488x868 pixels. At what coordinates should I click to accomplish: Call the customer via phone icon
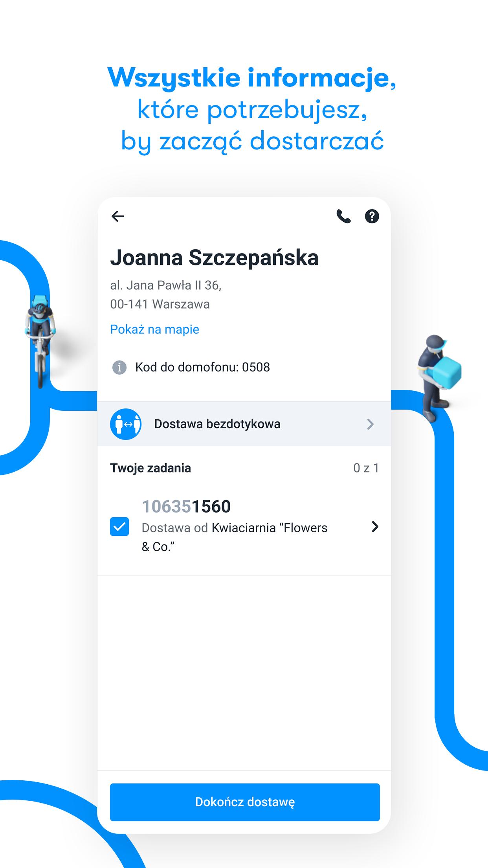click(x=343, y=216)
